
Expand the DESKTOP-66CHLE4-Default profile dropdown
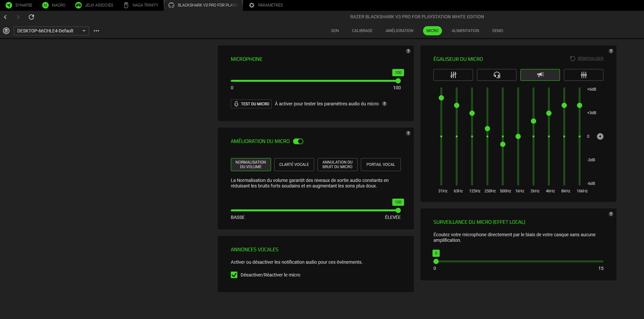coord(51,31)
